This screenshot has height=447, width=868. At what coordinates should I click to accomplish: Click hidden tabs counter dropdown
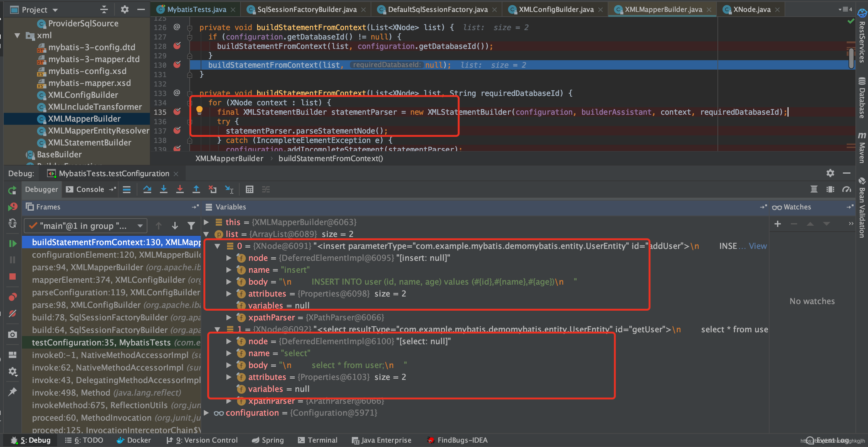pyautogui.click(x=845, y=9)
